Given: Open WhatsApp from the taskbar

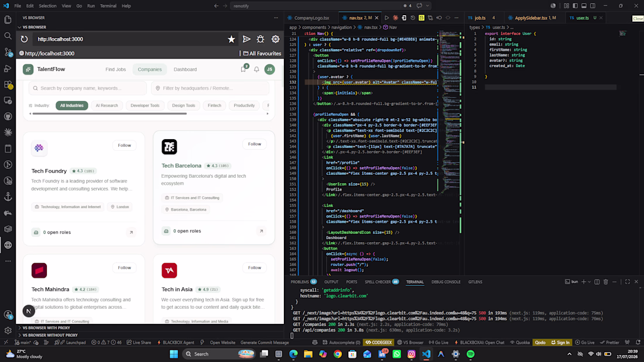Looking at the screenshot, I should click(397, 354).
